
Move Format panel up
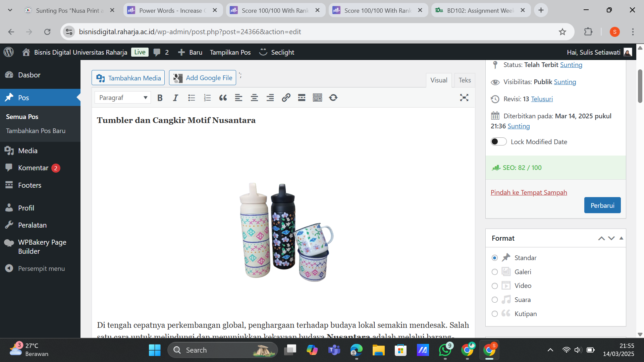(x=601, y=238)
